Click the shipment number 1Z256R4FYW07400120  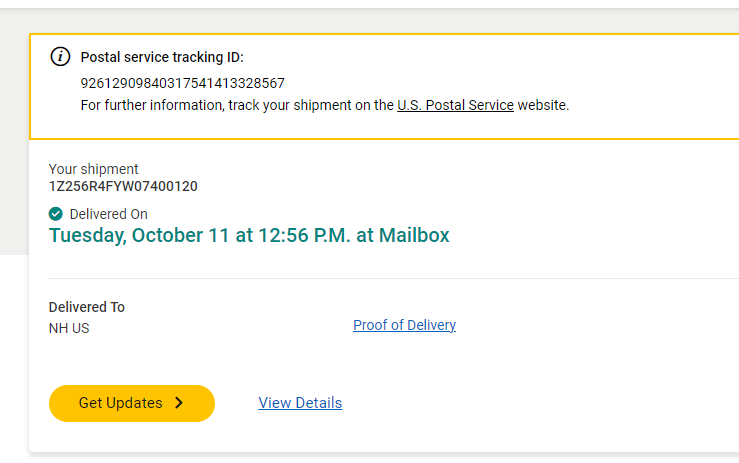123,186
